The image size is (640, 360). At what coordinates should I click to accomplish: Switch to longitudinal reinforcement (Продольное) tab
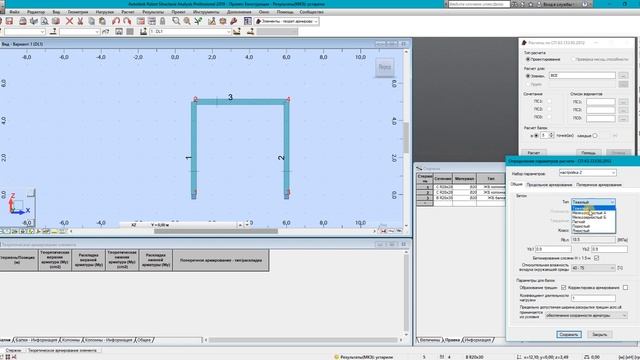click(x=549, y=185)
